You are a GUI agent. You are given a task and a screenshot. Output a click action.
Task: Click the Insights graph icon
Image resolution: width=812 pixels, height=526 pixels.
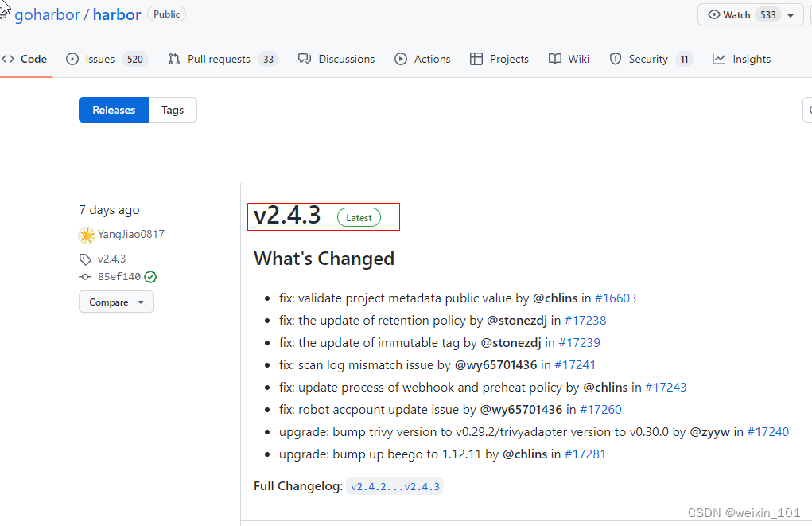(719, 59)
